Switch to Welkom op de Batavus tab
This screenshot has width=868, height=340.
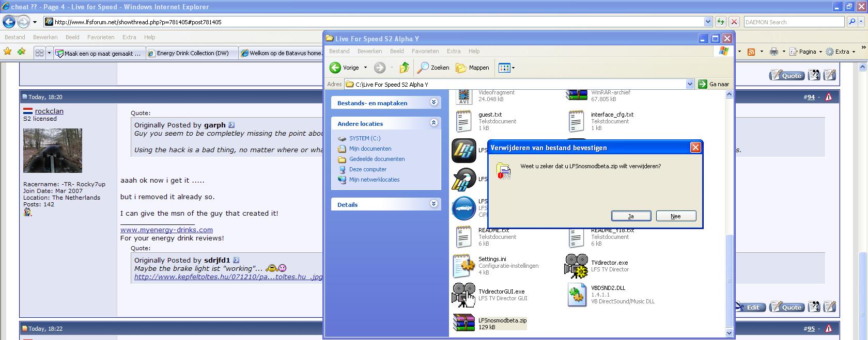pos(282,53)
